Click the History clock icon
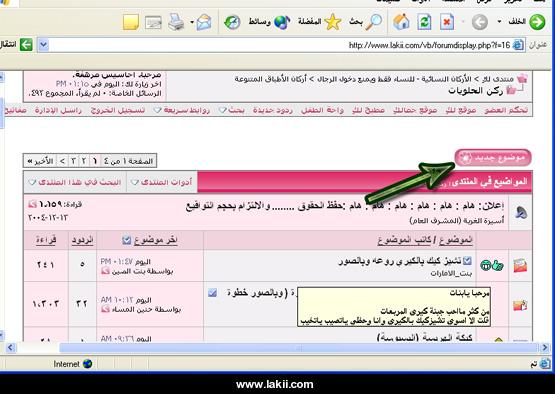This screenshot has height=394, width=555. (233, 22)
